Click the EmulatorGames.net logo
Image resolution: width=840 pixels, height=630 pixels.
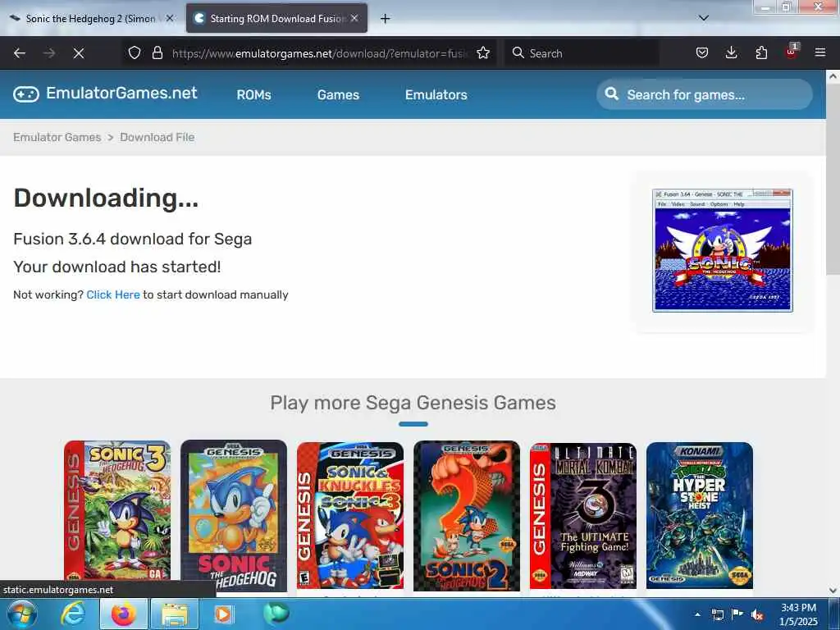106,94
